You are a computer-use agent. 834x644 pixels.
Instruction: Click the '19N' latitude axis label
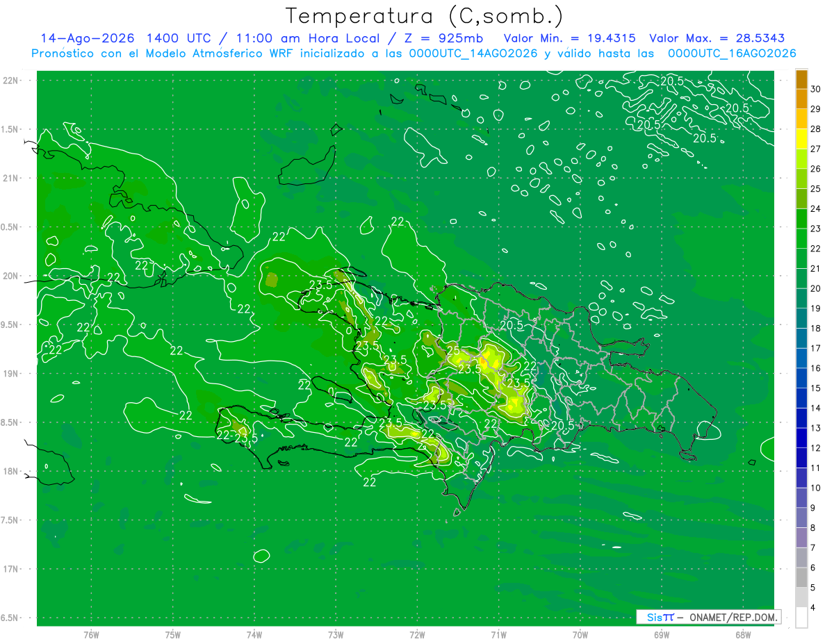(x=10, y=373)
